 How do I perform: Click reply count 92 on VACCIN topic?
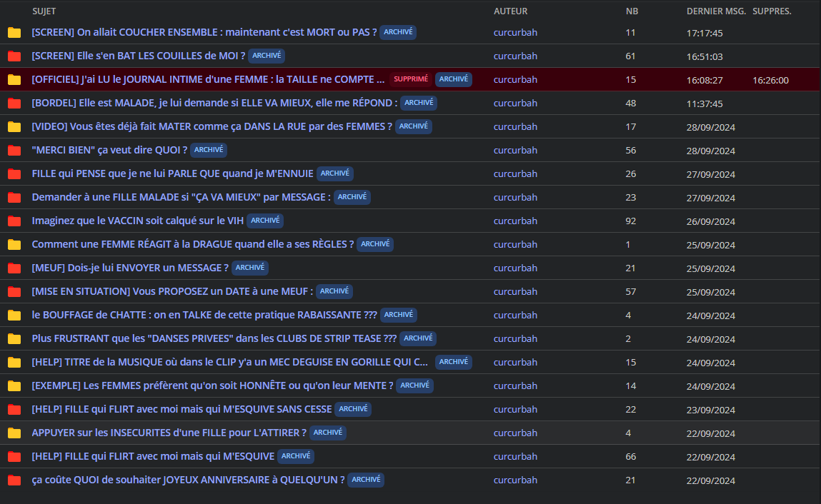coord(631,221)
